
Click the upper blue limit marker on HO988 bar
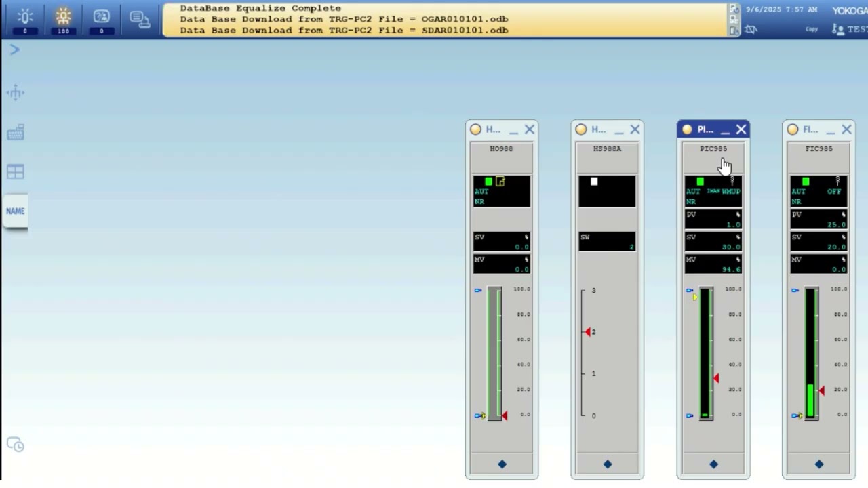pos(478,290)
